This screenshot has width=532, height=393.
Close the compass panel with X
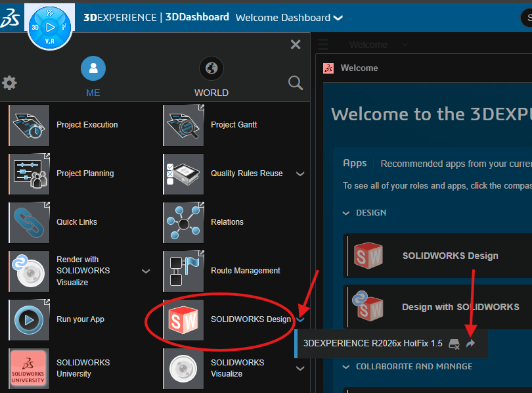tap(296, 45)
